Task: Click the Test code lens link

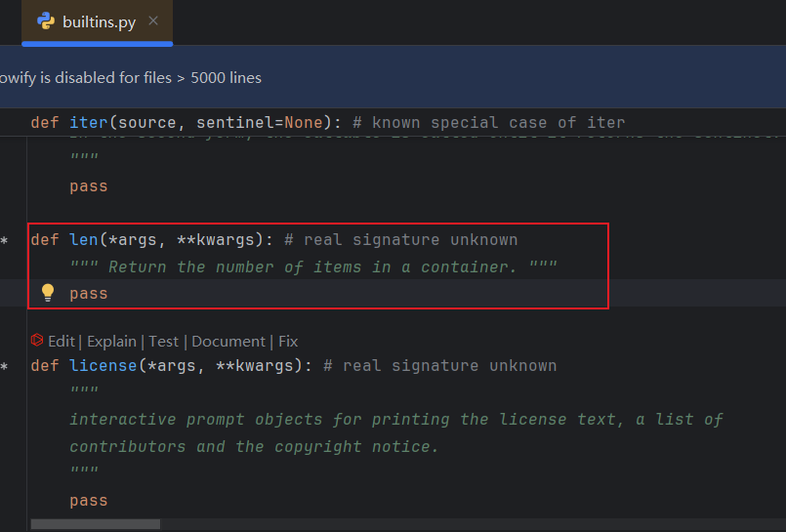Action: coord(163,342)
